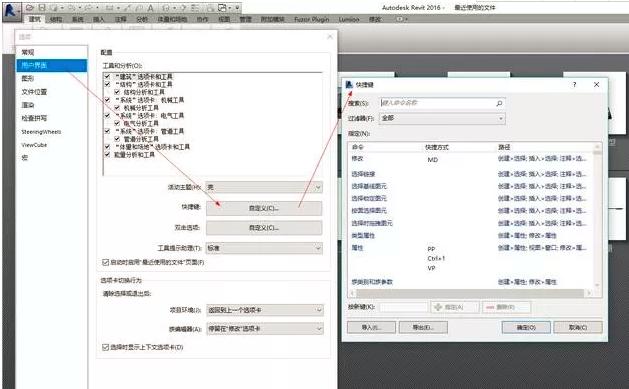Open the 过滤器 dropdown showing 全部

click(x=443, y=118)
